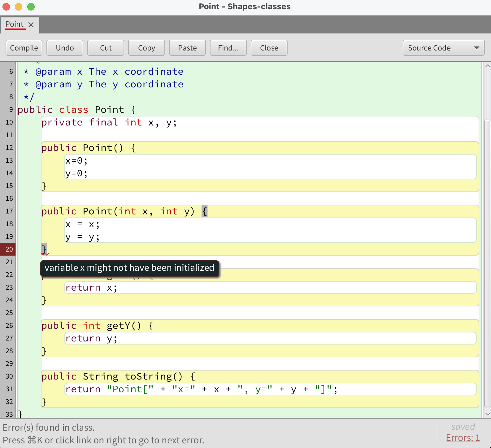Place cursor in 'private final int x, y;' line
The height and width of the screenshot is (448, 491).
[x=109, y=123]
